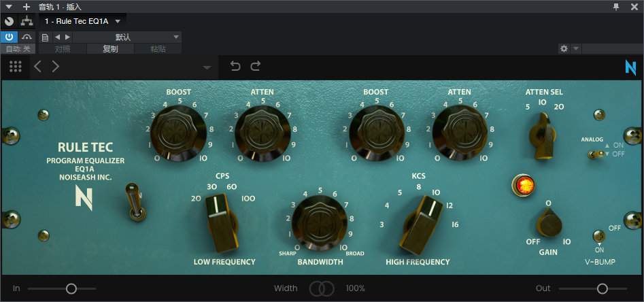Open the preset browser grid icon
The width and height of the screenshot is (644, 302).
pos(16,67)
